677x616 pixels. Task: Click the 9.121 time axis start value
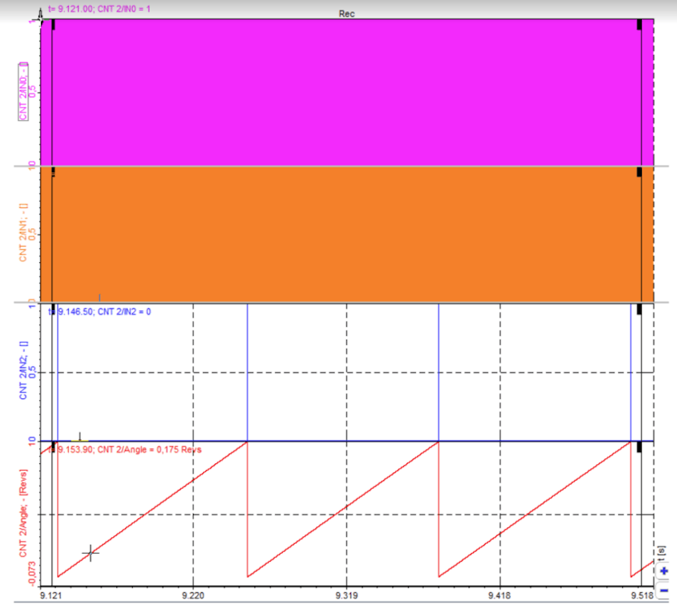coord(50,596)
